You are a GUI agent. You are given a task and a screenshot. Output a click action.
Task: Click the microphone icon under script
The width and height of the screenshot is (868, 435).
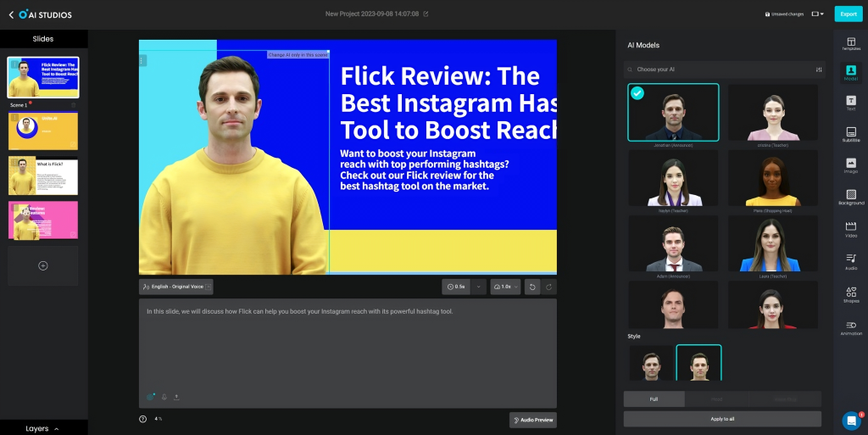(164, 397)
